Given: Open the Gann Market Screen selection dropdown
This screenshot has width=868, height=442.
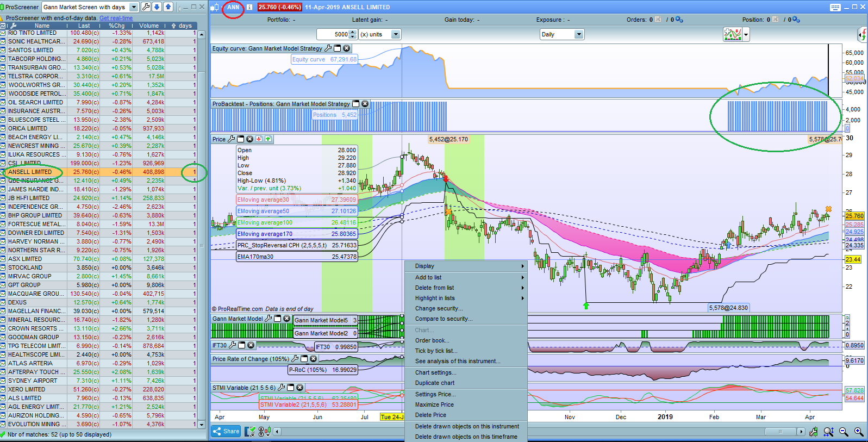Looking at the screenshot, I should click(x=134, y=7).
